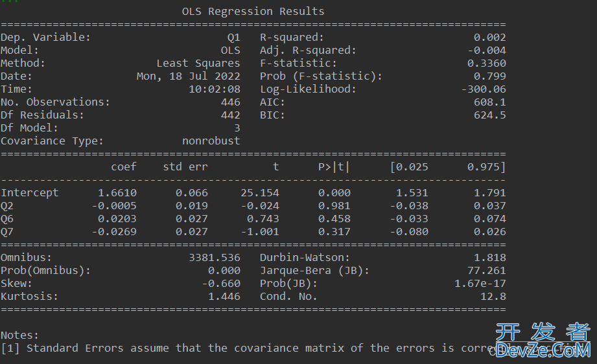
Task: Click the Omnibus value 3381.536
Action: click(215, 258)
